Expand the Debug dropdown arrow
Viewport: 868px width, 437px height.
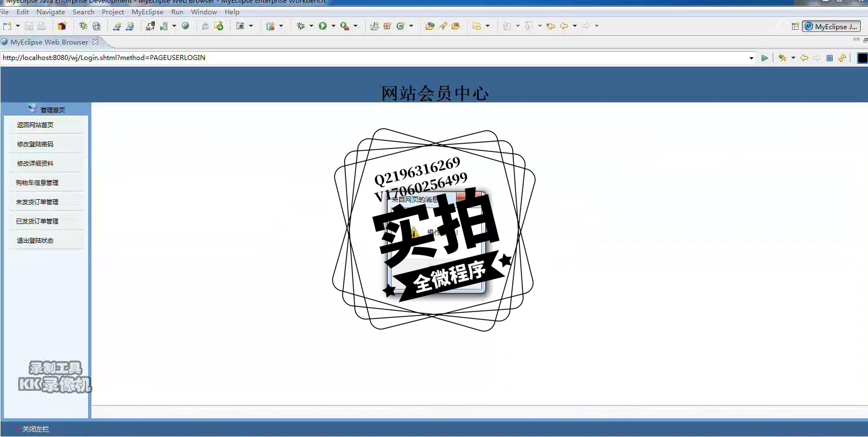311,26
